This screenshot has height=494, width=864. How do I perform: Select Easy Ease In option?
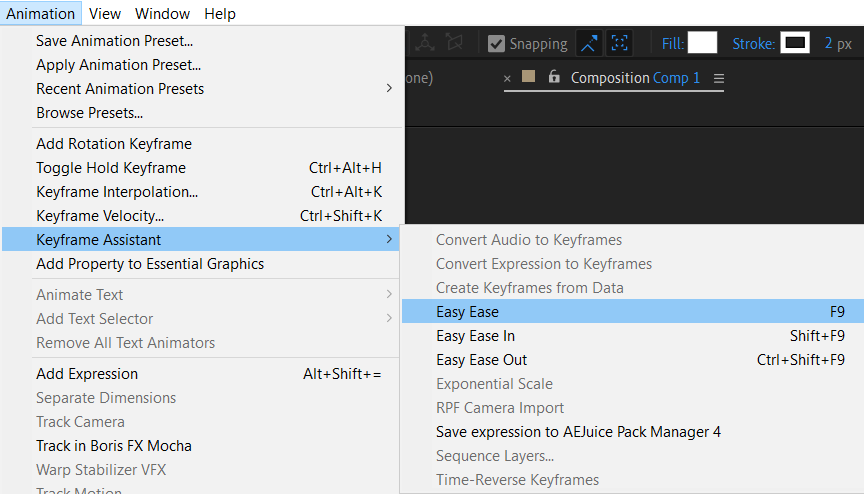(x=475, y=336)
